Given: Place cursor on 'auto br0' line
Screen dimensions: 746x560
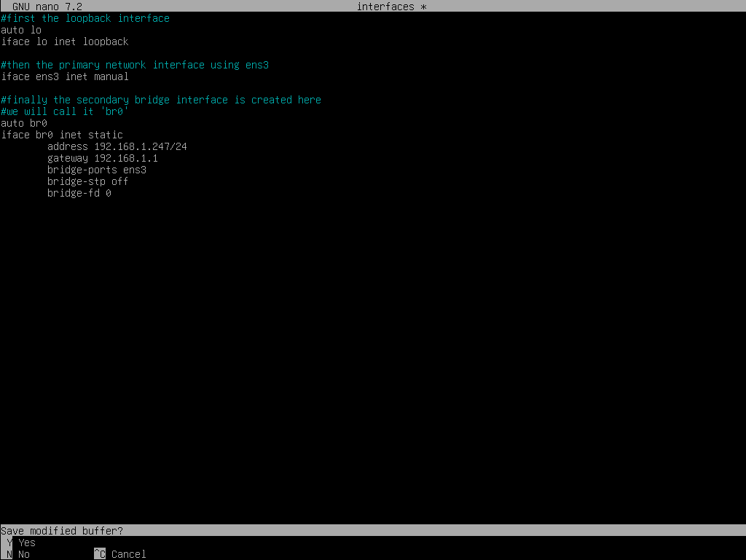Looking at the screenshot, I should pyautogui.click(x=24, y=123).
